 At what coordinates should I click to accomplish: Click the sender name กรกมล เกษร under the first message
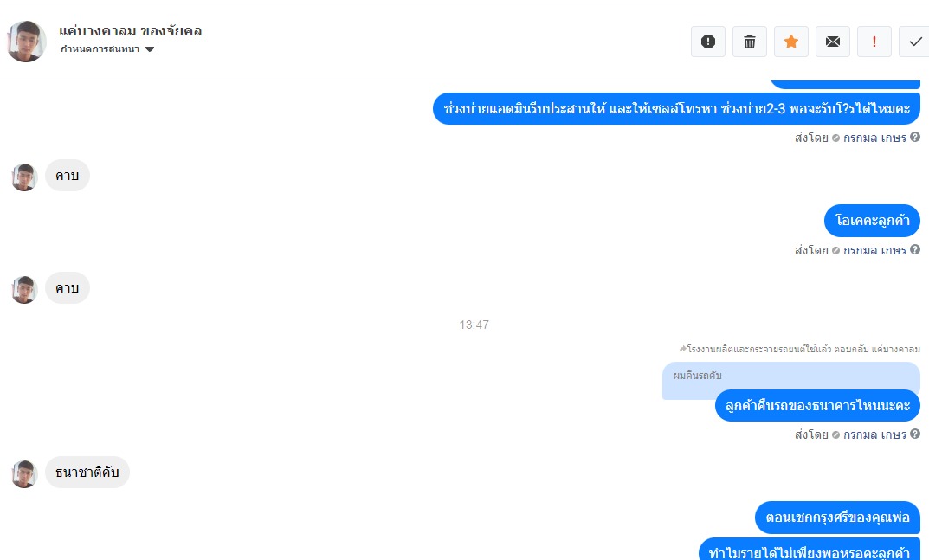click(874, 138)
